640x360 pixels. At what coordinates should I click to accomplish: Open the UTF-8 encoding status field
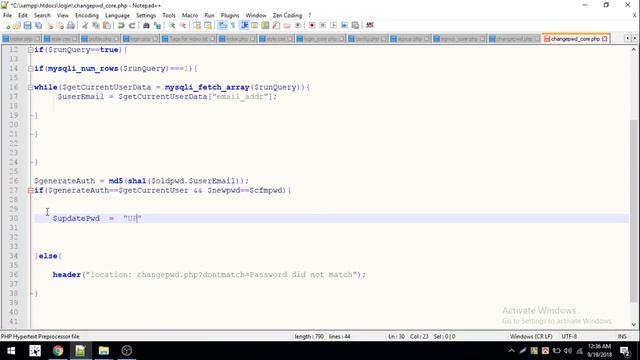[569, 336]
